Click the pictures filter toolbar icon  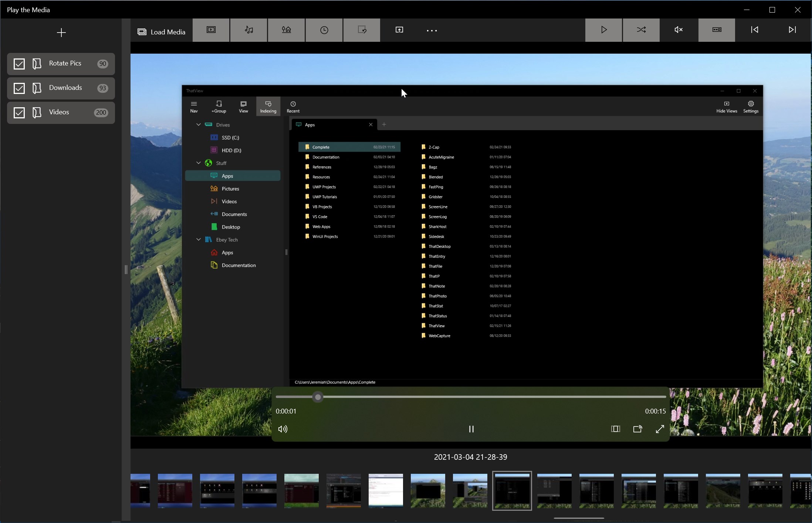(x=287, y=30)
